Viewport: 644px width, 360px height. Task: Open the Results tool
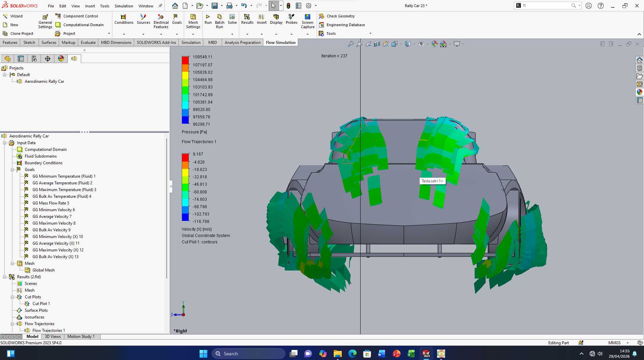[x=247, y=19]
